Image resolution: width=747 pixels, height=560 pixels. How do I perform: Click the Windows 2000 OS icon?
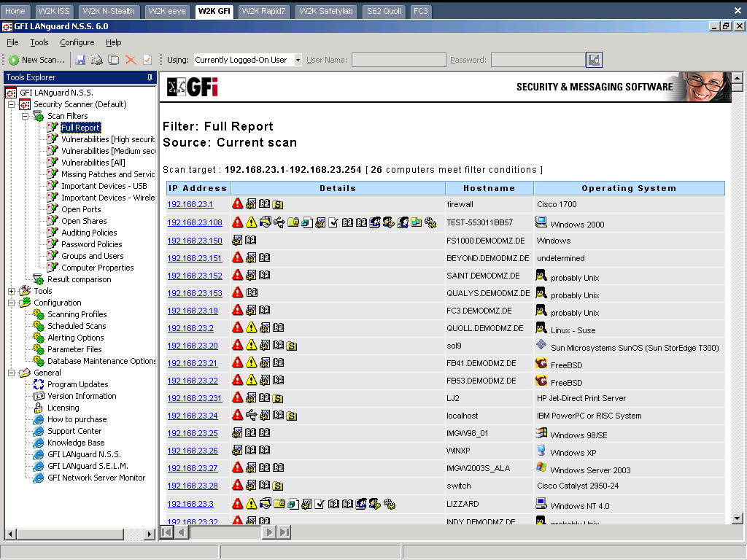(x=541, y=222)
